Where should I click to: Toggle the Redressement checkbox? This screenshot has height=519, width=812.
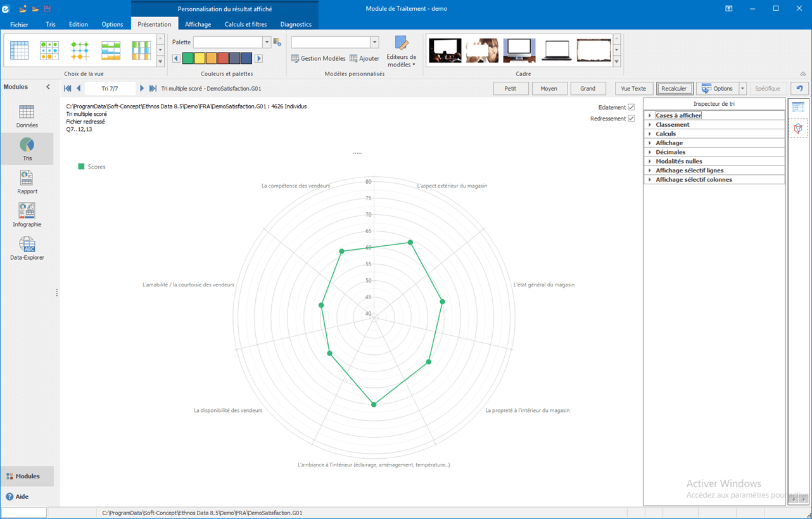(x=631, y=119)
